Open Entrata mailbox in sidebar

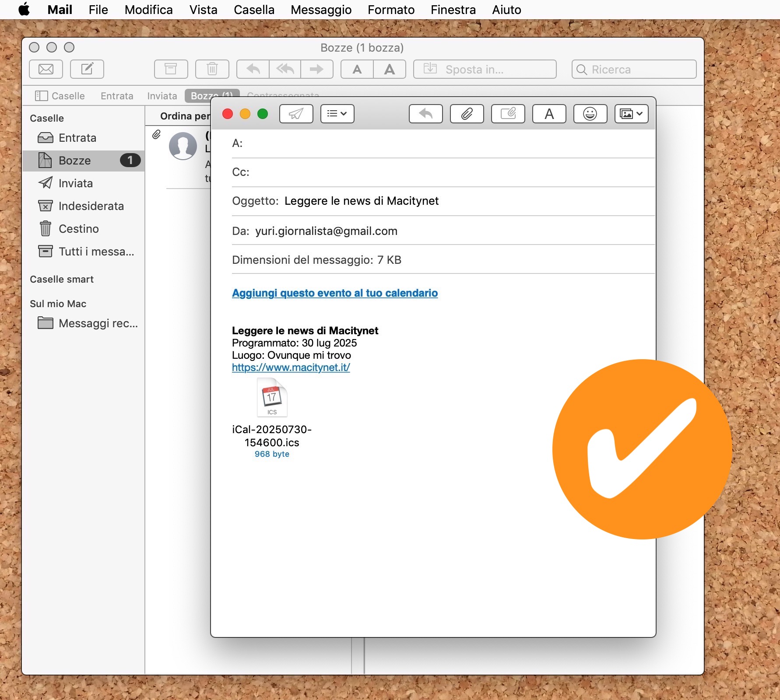point(83,138)
